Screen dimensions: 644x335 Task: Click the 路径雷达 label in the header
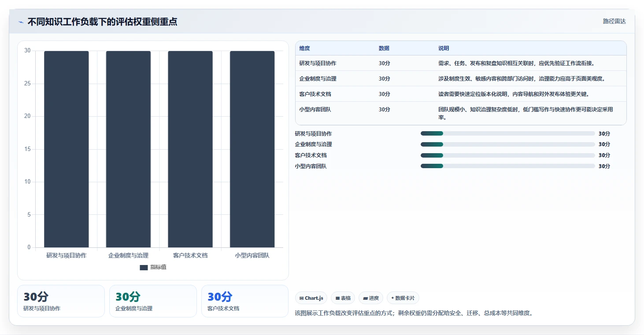pos(614,22)
